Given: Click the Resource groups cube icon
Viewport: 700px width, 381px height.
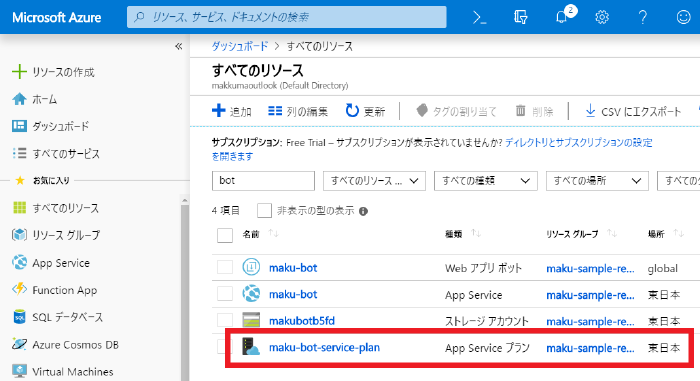Looking at the screenshot, I should pos(19,235).
